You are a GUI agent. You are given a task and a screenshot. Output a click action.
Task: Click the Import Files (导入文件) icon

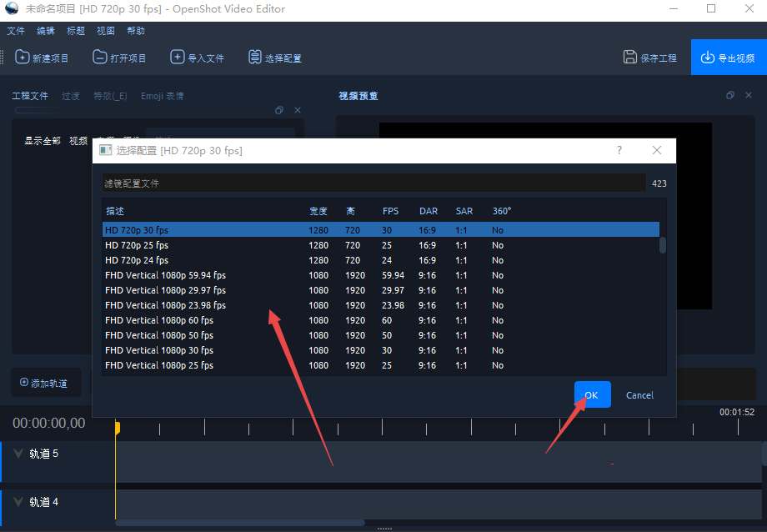[178, 58]
